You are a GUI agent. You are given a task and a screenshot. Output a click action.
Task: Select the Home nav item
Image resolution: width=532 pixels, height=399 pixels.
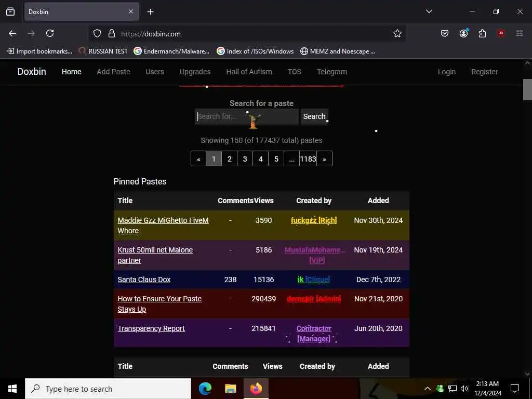pos(72,72)
